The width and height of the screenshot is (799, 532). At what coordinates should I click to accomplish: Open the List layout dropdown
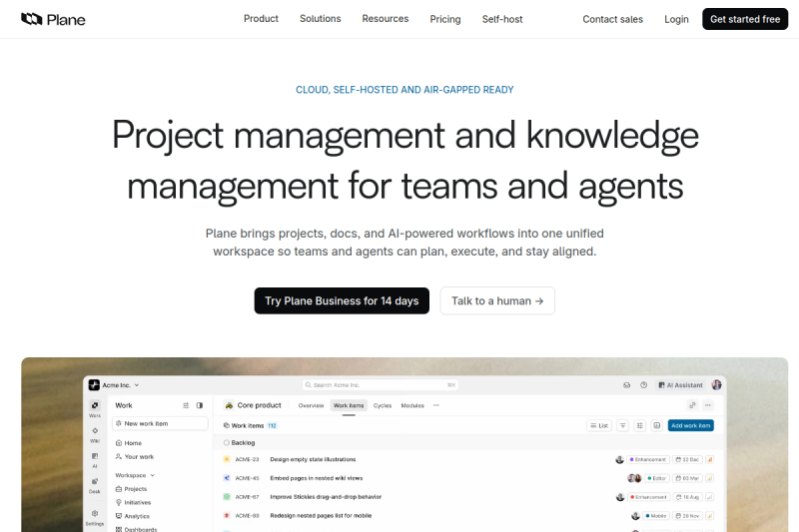click(600, 425)
